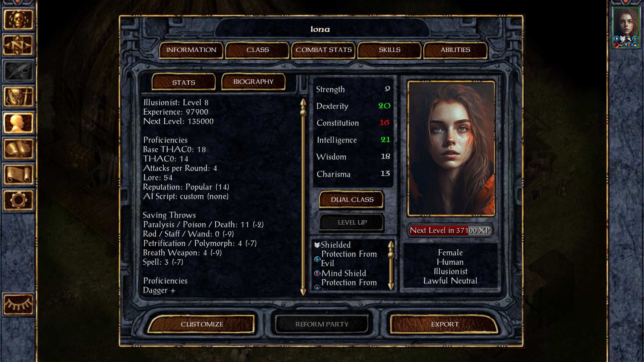Click the "Base THAC0: 18" line
The width and height of the screenshot is (644, 362).
click(x=174, y=149)
